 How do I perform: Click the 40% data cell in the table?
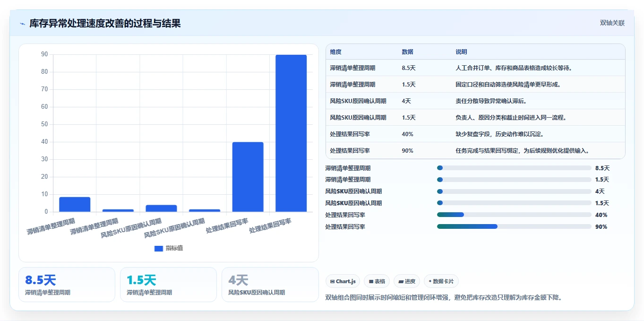point(408,134)
